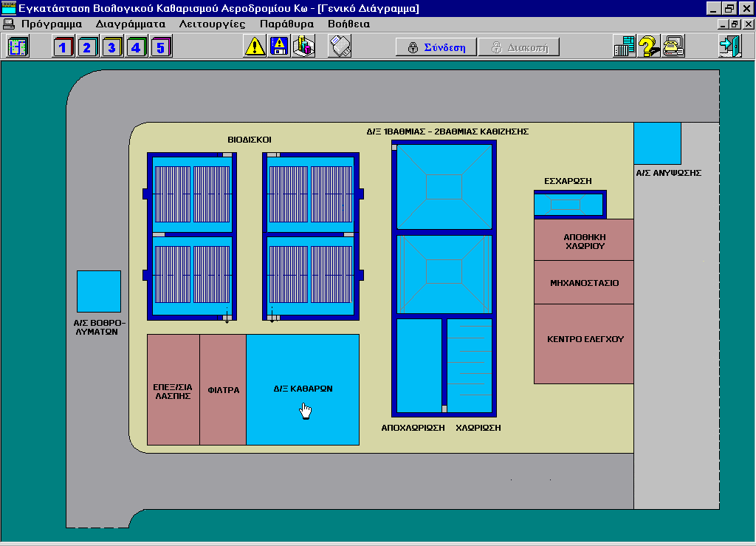
Task: Click the blue floppy disk save icon
Action: click(279, 47)
